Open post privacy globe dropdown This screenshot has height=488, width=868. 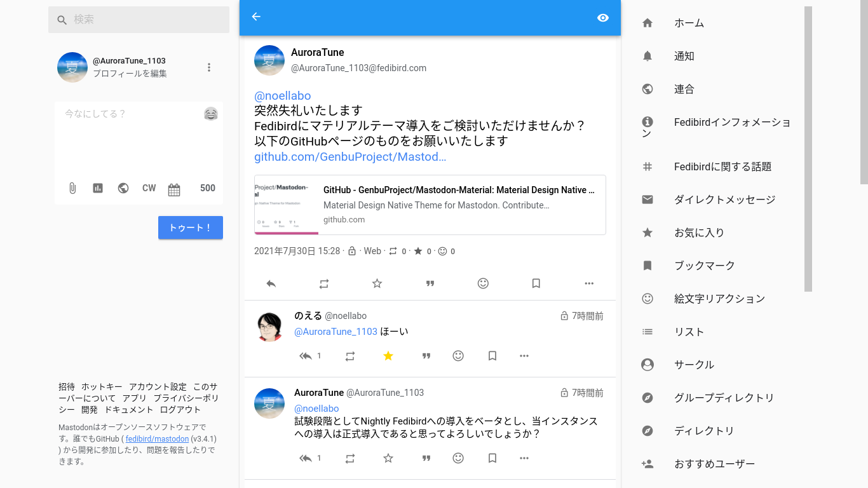(123, 188)
